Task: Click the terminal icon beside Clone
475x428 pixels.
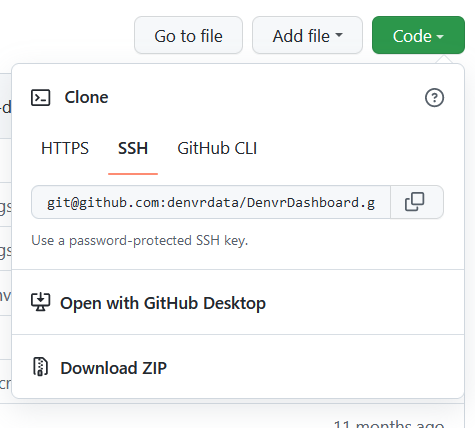Action: pos(41,98)
